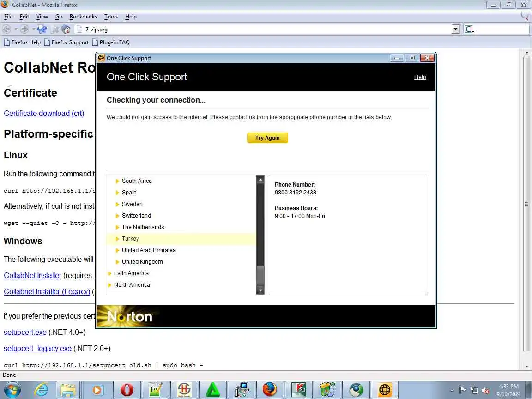Select United Kingdom in the country list

click(142, 261)
